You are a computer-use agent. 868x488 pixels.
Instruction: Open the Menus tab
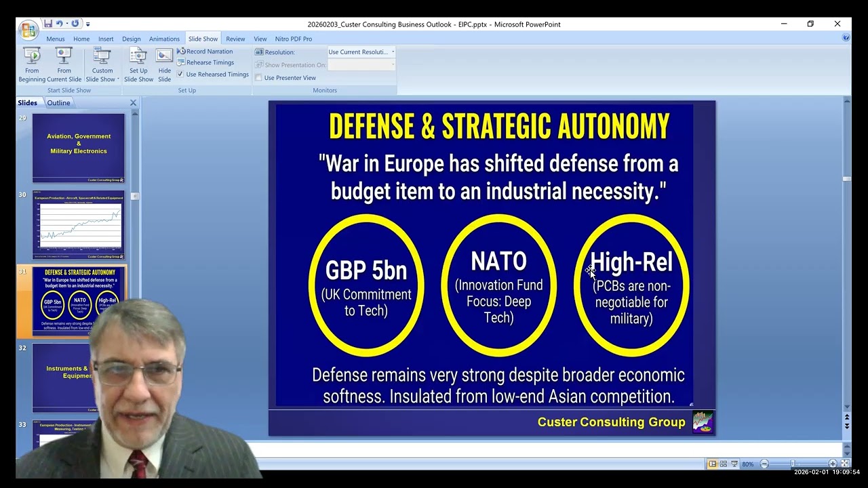56,39
